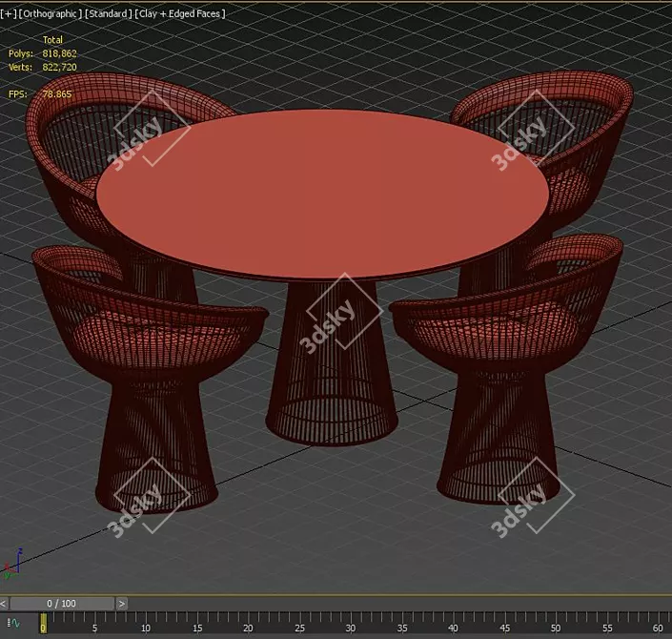Image resolution: width=672 pixels, height=639 pixels.
Task: Select the wire pedestal base of the table
Action: (331, 381)
